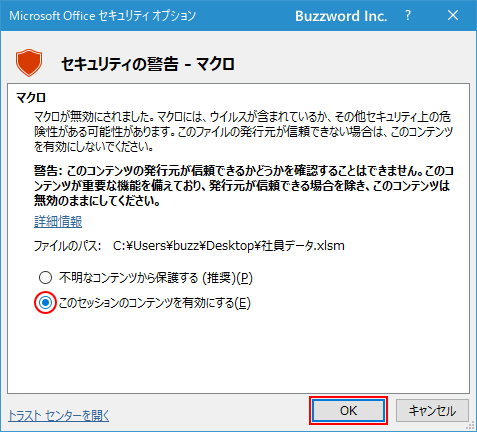Click the resize grip at dialog corner

pyautogui.click(x=471, y=426)
